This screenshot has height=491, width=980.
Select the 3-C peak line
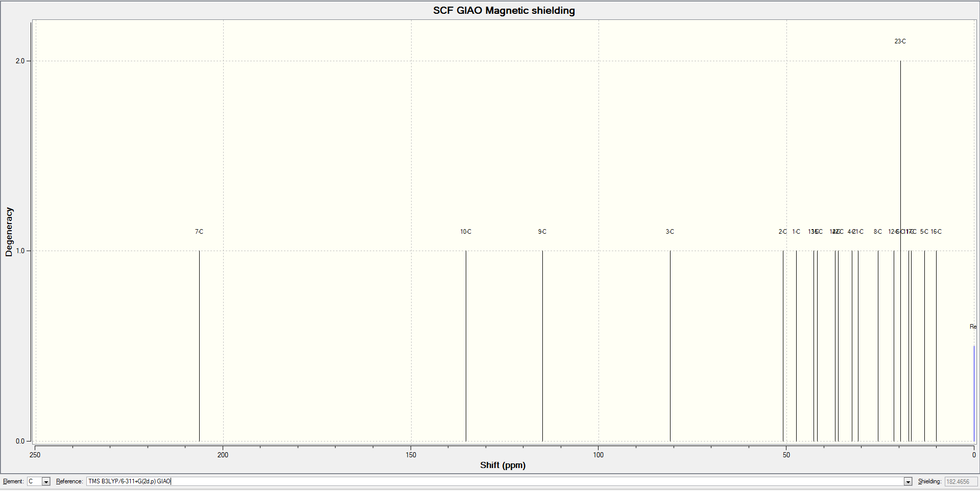pos(670,346)
